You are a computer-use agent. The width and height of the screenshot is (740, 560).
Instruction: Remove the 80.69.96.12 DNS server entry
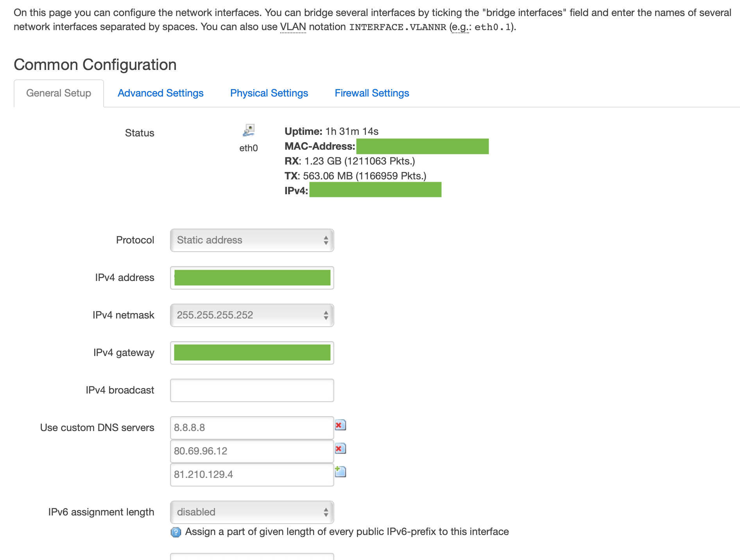[340, 449]
